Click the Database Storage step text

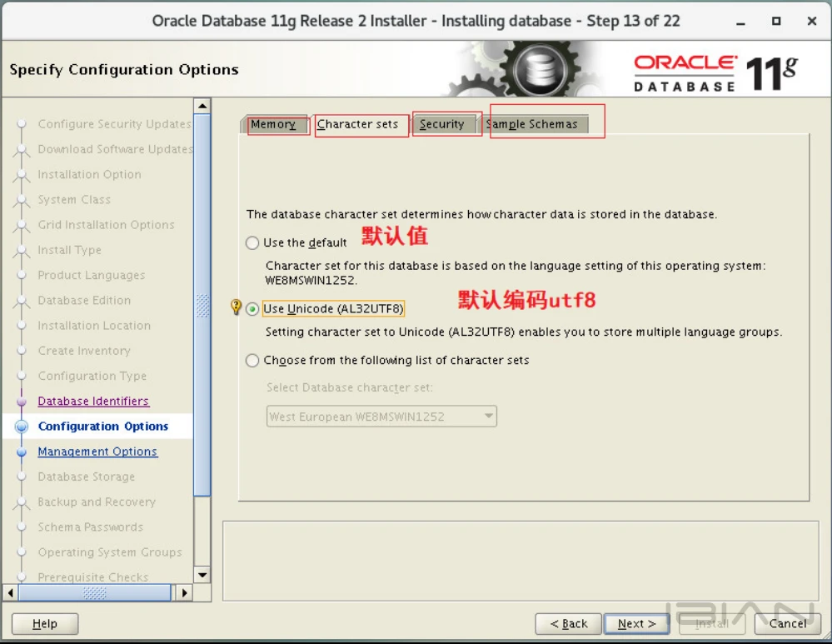tap(87, 477)
